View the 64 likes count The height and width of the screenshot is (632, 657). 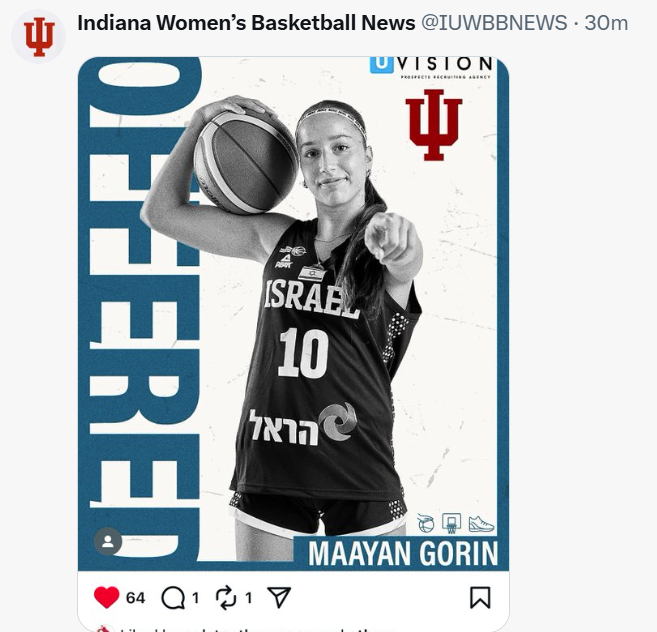click(x=136, y=598)
